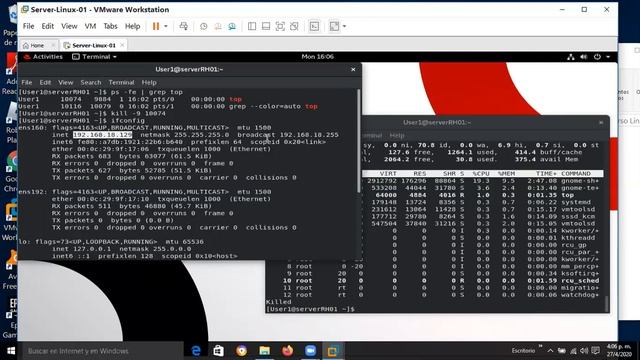
Task: Enter full screen mode via toolbar icon
Action: click(280, 26)
